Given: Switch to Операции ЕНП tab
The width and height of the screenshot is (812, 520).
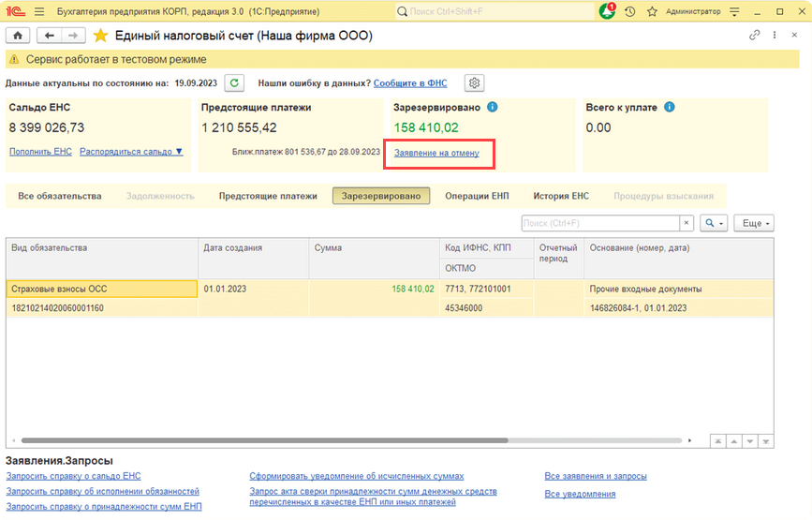Looking at the screenshot, I should pyautogui.click(x=477, y=196).
